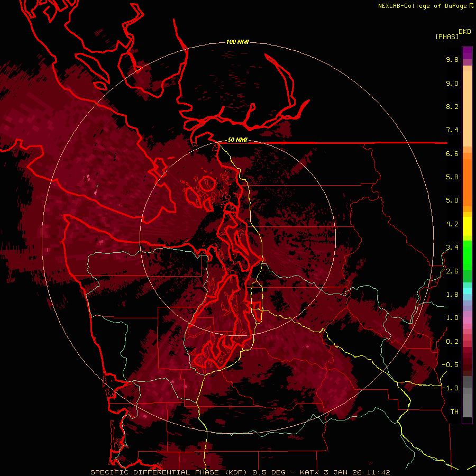Select the DKD label above the scale

pos(465,32)
